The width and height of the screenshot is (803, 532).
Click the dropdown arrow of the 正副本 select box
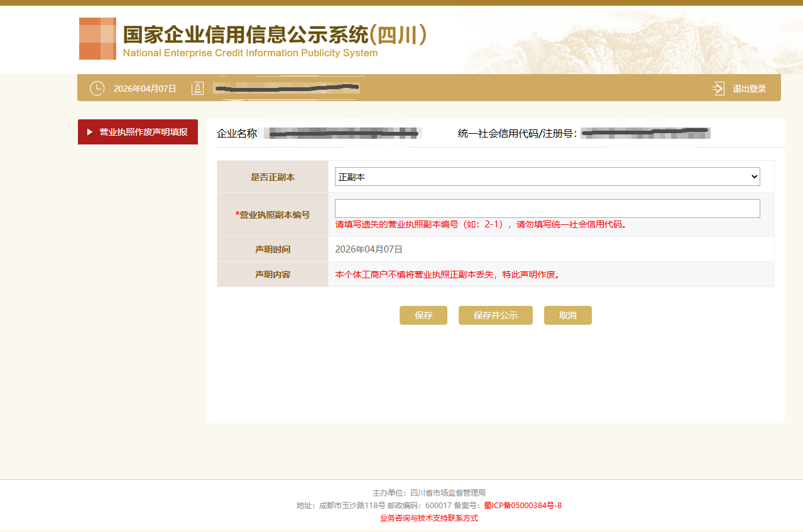(x=754, y=177)
